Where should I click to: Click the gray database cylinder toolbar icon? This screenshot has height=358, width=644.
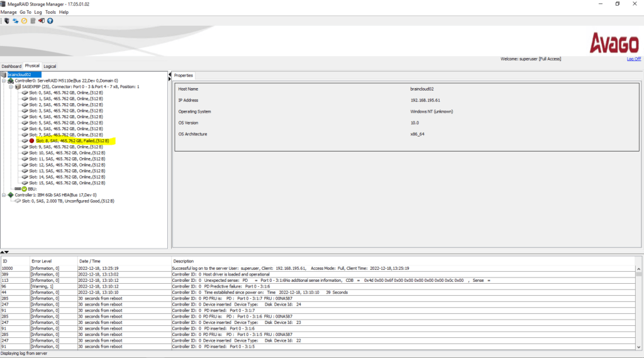click(33, 21)
